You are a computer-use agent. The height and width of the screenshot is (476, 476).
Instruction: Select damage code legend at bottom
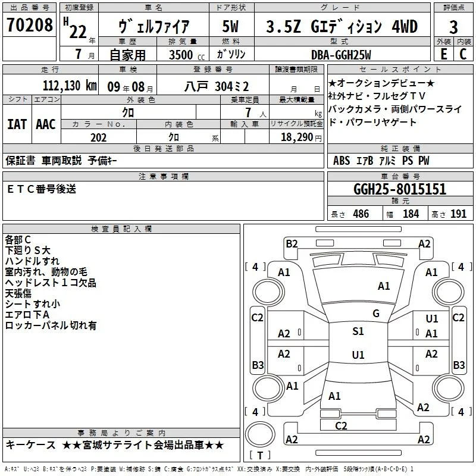tap(209, 469)
